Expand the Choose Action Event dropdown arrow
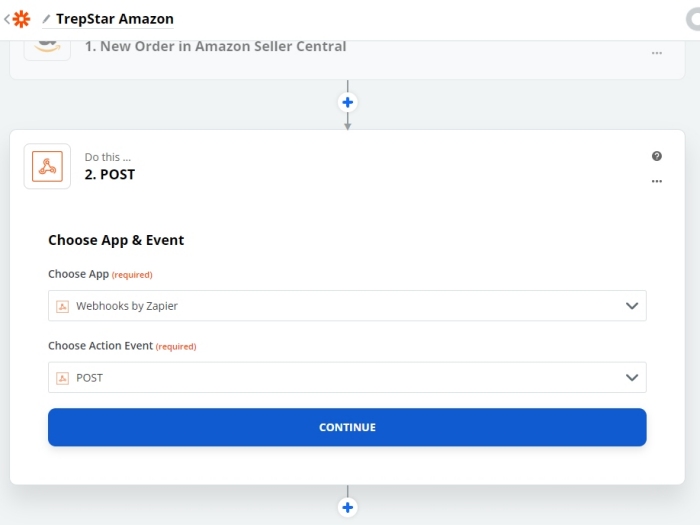This screenshot has height=525, width=700. point(631,378)
